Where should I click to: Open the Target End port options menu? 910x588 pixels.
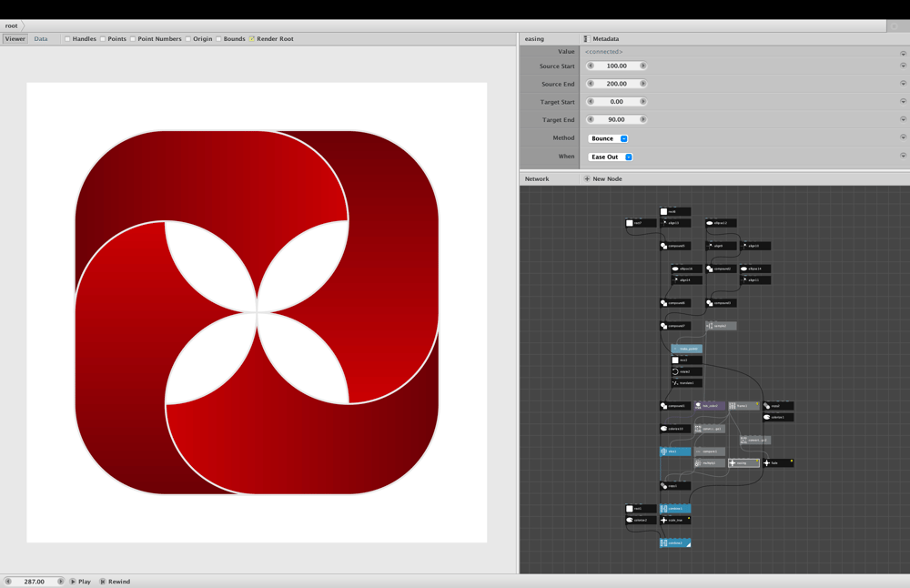click(903, 119)
